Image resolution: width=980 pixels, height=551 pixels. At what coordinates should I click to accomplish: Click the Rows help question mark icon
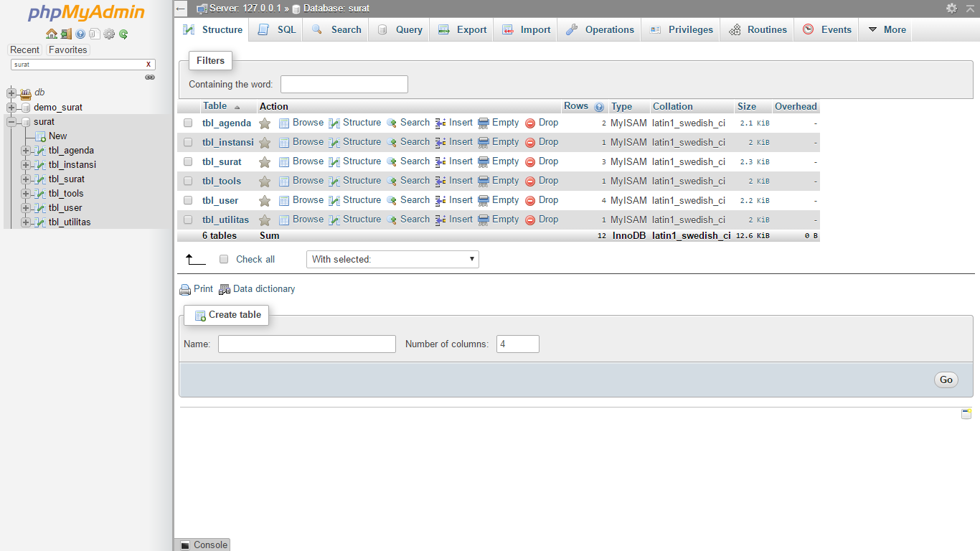click(599, 107)
